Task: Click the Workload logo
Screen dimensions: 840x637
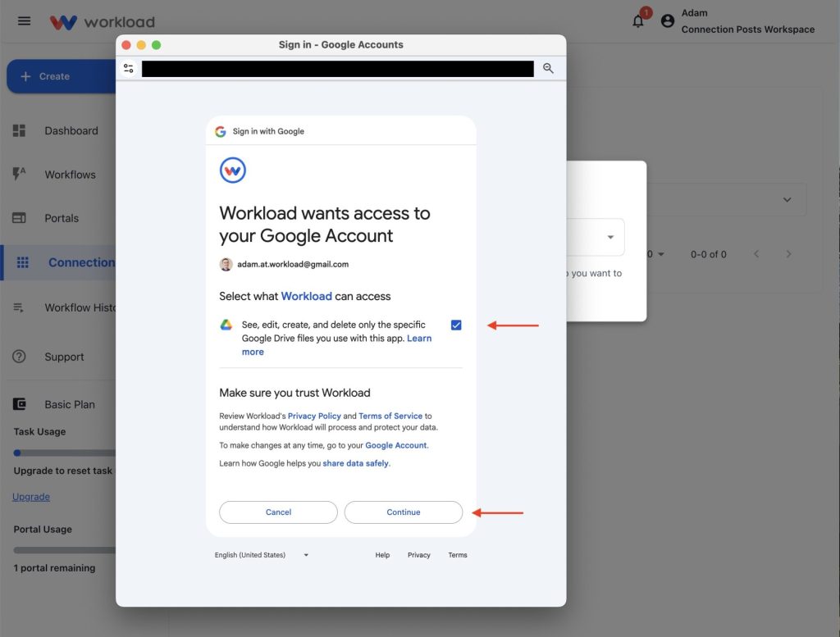Action: [x=102, y=22]
